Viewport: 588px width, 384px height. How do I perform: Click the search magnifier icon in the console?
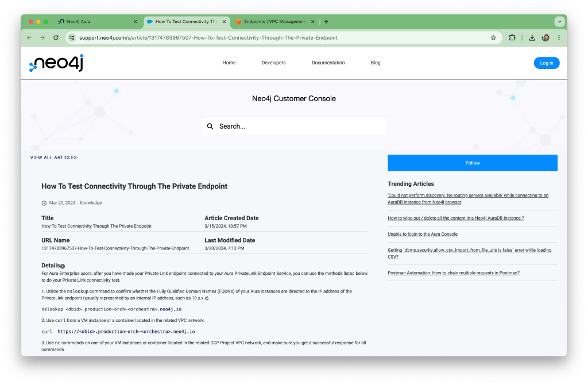210,126
